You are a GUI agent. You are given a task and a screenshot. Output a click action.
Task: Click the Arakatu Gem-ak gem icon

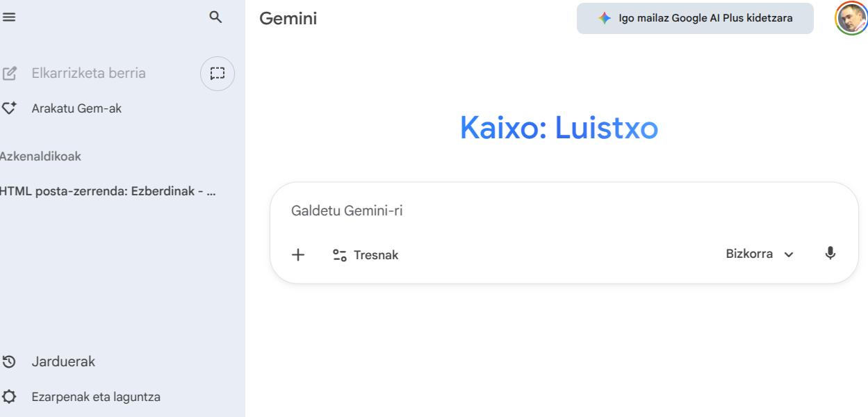(x=9, y=108)
